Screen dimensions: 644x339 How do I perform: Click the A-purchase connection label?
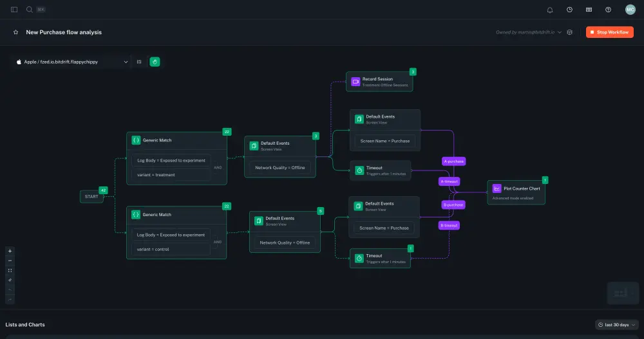[x=453, y=161]
